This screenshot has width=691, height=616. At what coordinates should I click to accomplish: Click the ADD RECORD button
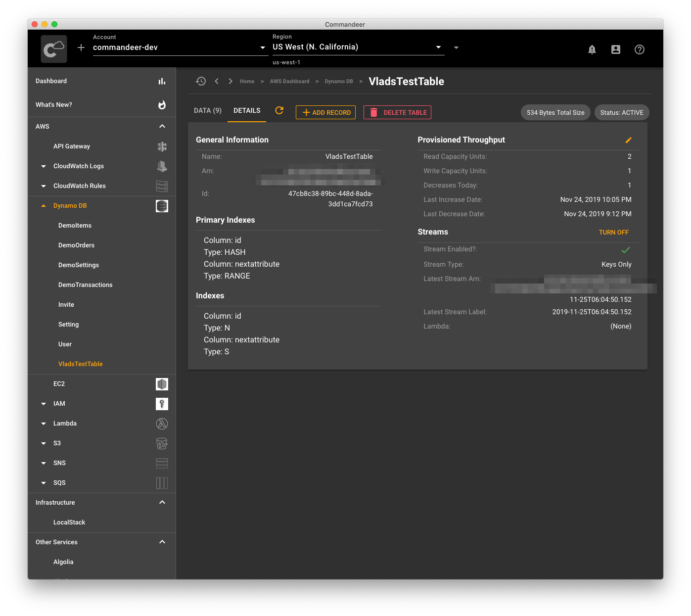[x=325, y=112]
